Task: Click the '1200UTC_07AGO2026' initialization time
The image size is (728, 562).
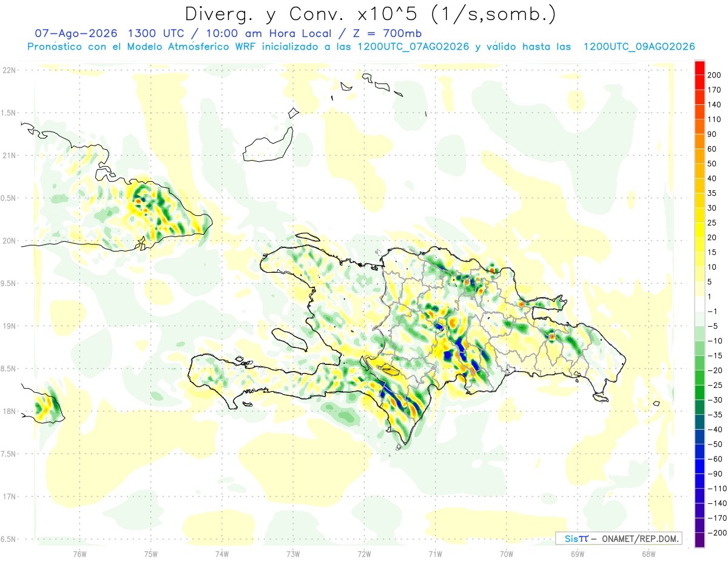Action: (414, 47)
